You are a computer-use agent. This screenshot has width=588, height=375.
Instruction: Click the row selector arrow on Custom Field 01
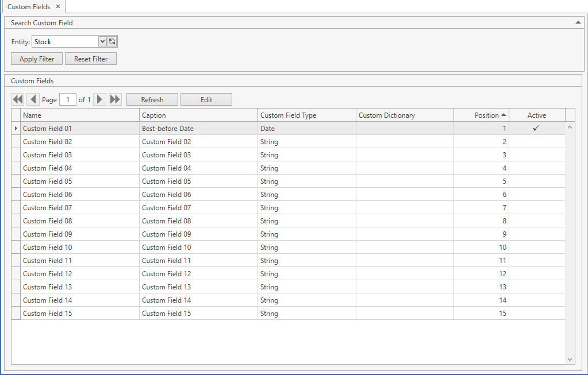tap(16, 128)
